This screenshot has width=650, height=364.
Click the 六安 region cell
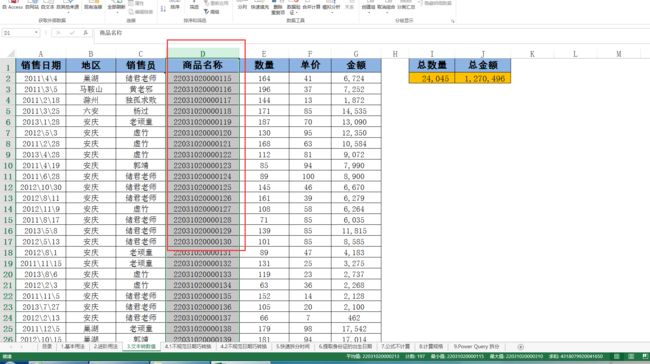(90, 111)
